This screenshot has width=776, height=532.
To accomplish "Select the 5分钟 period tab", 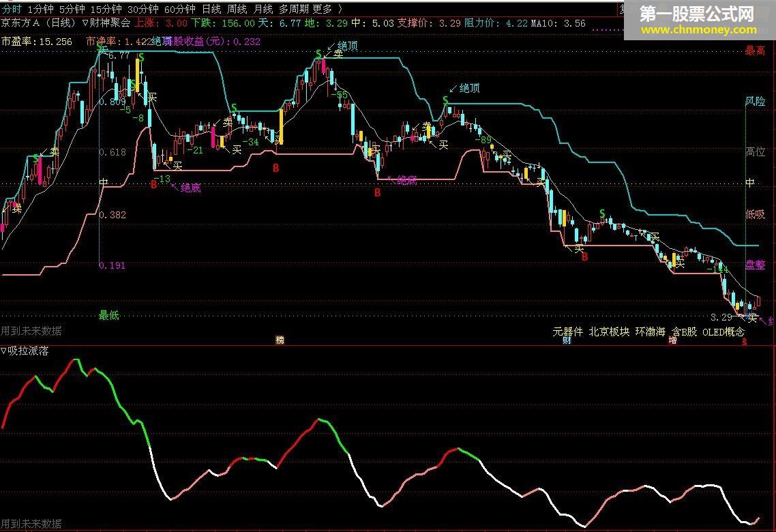I will pos(72,9).
